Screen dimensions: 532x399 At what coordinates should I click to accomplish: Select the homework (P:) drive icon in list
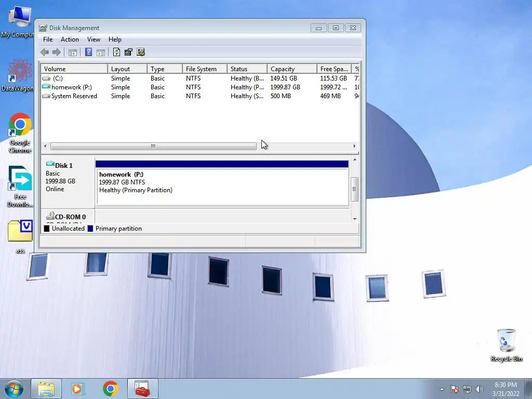click(46, 87)
